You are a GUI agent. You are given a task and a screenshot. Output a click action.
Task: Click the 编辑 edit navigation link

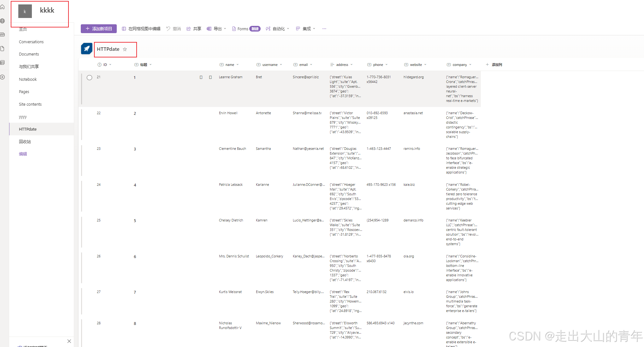[23, 154]
